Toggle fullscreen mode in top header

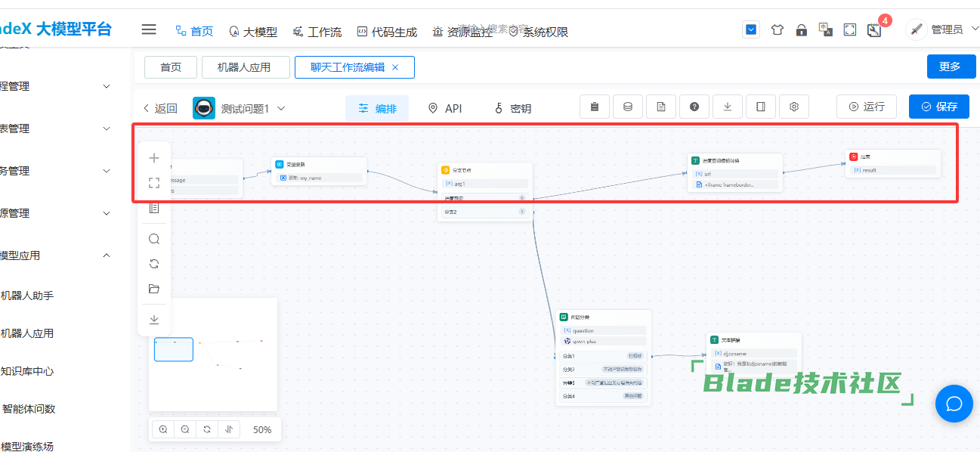coord(849,30)
